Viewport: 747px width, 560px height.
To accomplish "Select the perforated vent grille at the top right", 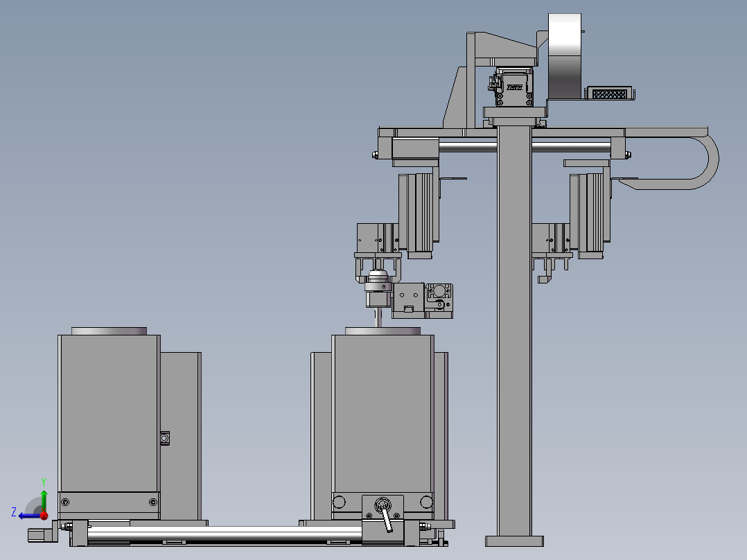I will pos(610,94).
